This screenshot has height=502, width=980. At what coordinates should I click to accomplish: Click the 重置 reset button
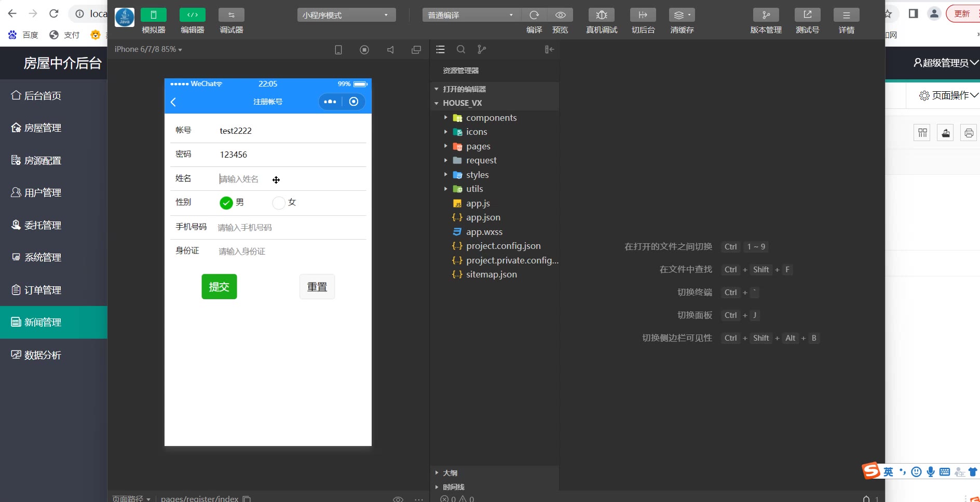[317, 287]
